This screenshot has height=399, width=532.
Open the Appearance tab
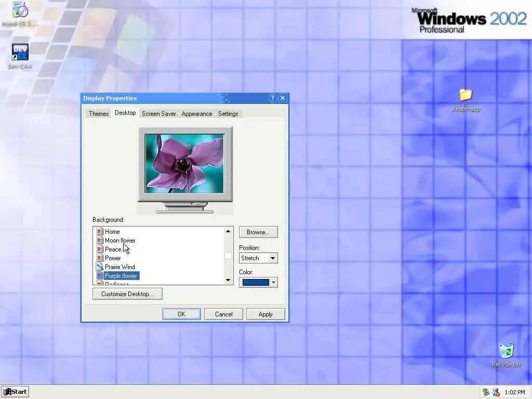[197, 114]
